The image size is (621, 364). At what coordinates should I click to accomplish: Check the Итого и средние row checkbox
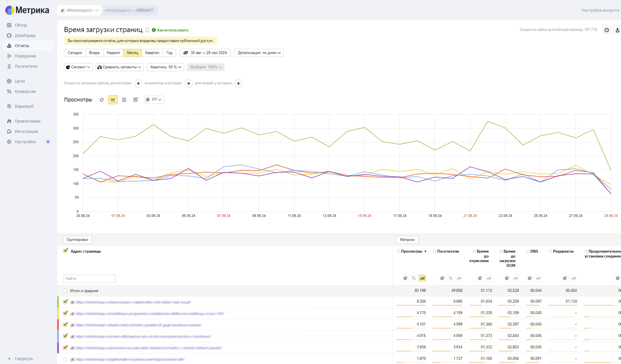65,291
